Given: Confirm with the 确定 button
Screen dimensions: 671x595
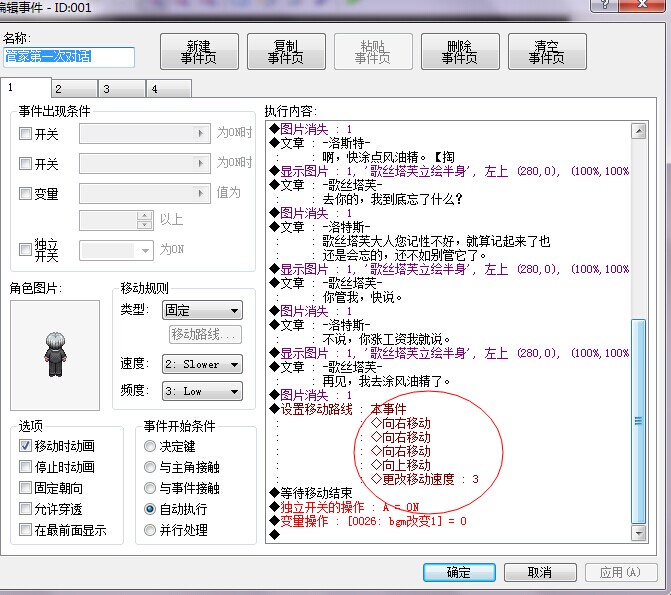Looking at the screenshot, I should (x=459, y=572).
